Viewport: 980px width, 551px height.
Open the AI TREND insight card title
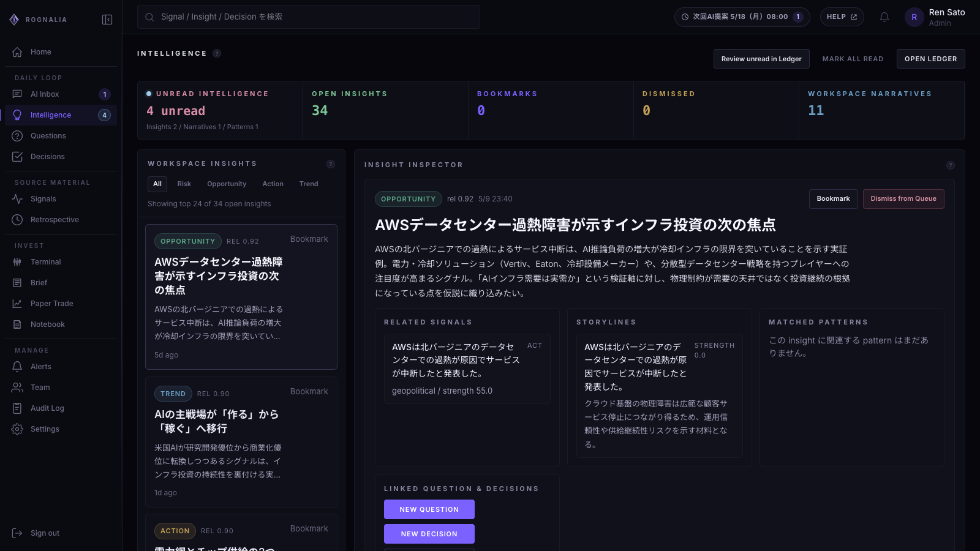(216, 421)
